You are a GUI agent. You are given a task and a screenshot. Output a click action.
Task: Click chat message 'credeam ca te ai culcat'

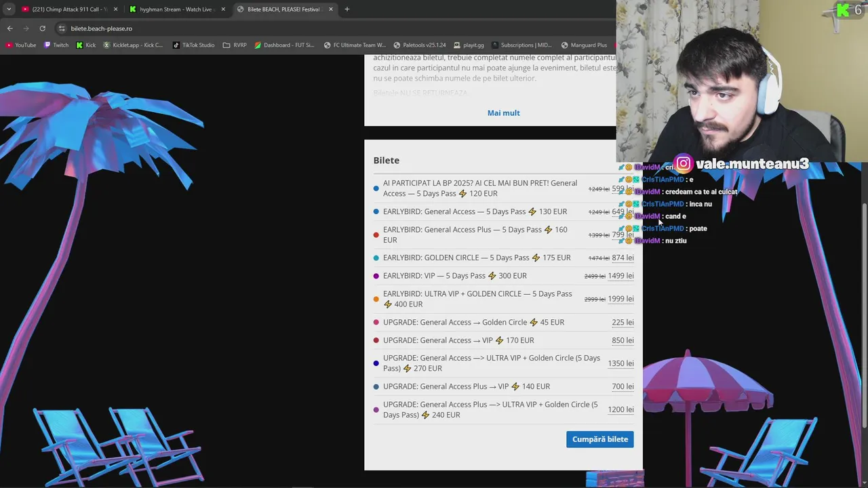[701, 192]
